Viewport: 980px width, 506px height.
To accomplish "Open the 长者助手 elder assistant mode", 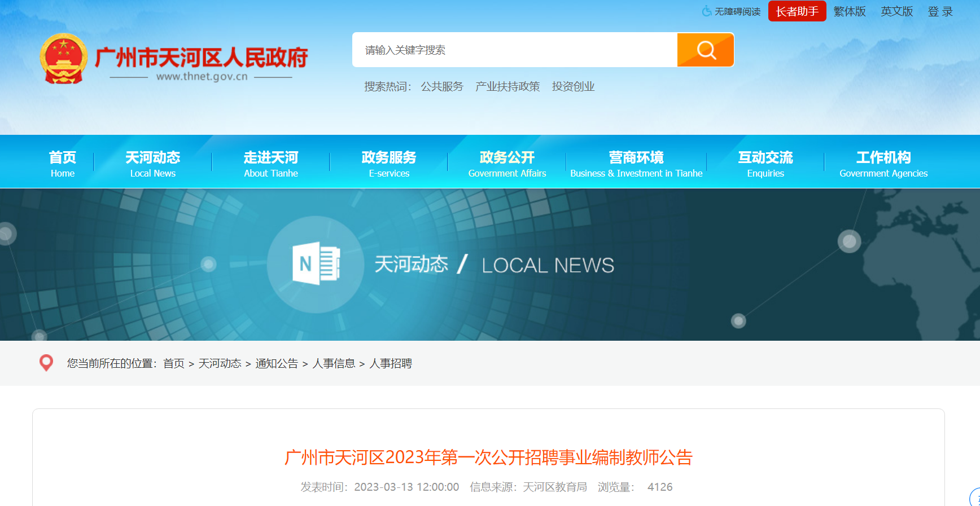I will pos(797,11).
